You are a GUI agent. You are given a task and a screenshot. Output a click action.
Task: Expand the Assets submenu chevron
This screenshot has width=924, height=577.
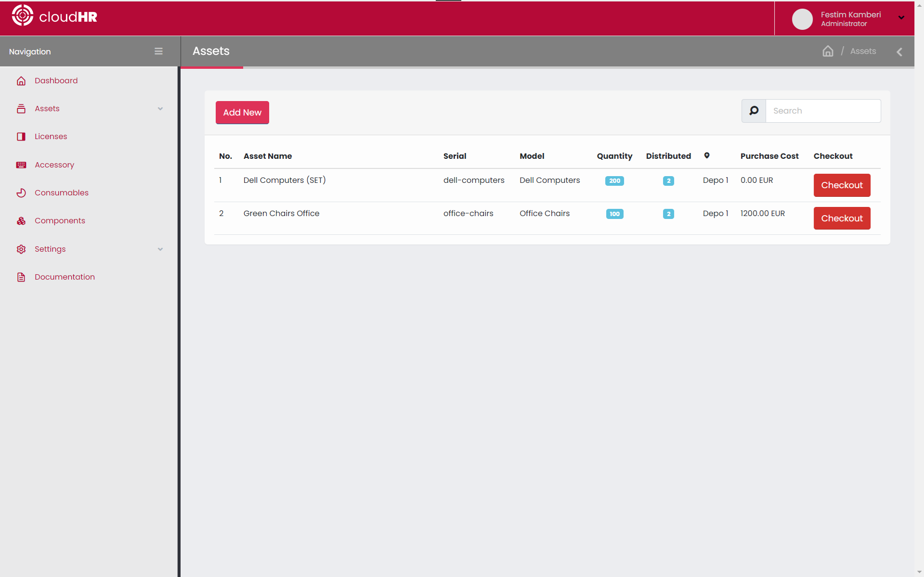tap(160, 109)
